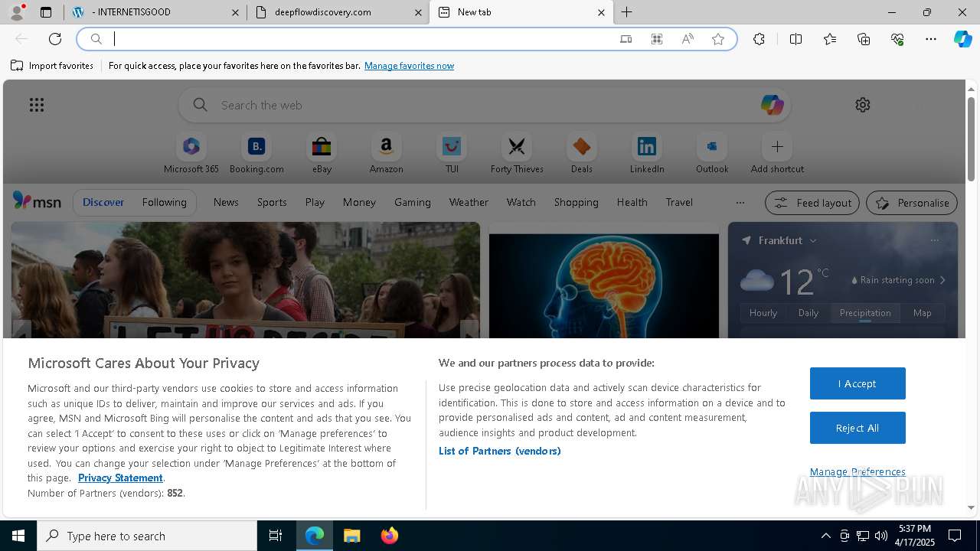This screenshot has height=551, width=980.
Task: Open the Privacy Statement link
Action: (x=120, y=478)
